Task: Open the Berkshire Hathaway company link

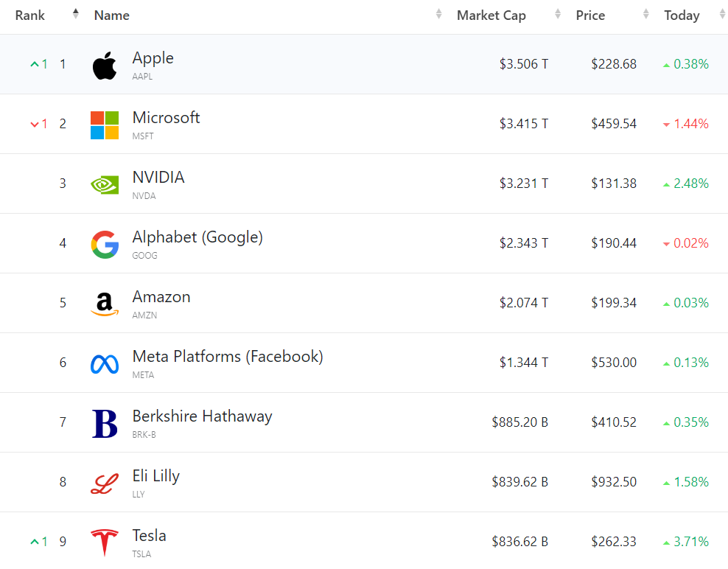Action: (x=202, y=416)
